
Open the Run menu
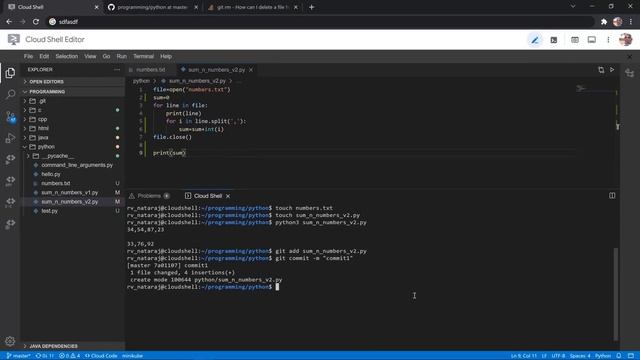(x=122, y=56)
